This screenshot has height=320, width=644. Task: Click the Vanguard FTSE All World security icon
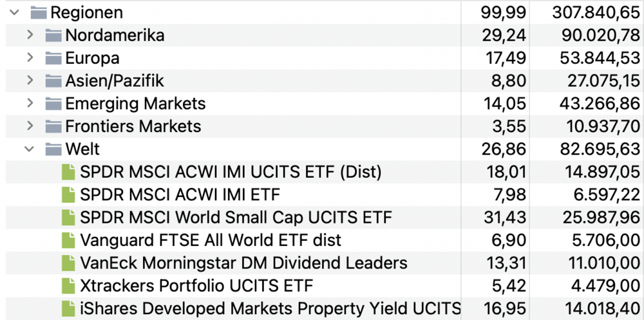68,240
